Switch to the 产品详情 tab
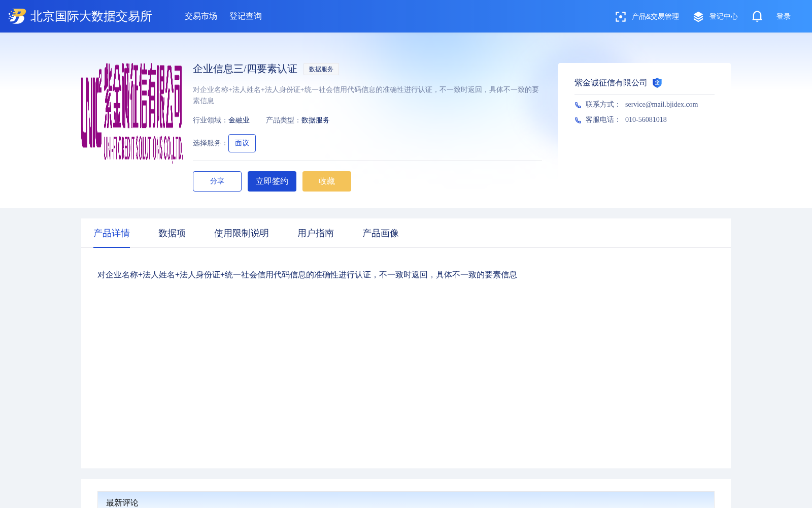812x508 pixels. [112, 233]
